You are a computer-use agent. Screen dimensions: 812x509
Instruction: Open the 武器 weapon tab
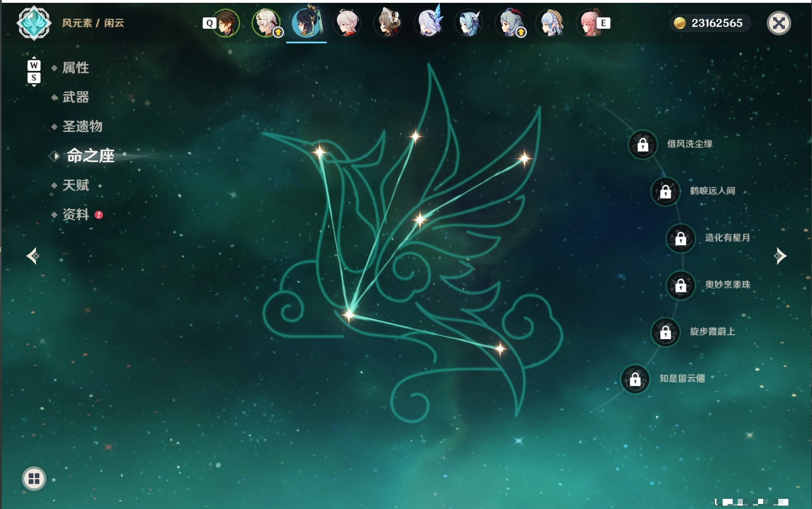[75, 97]
